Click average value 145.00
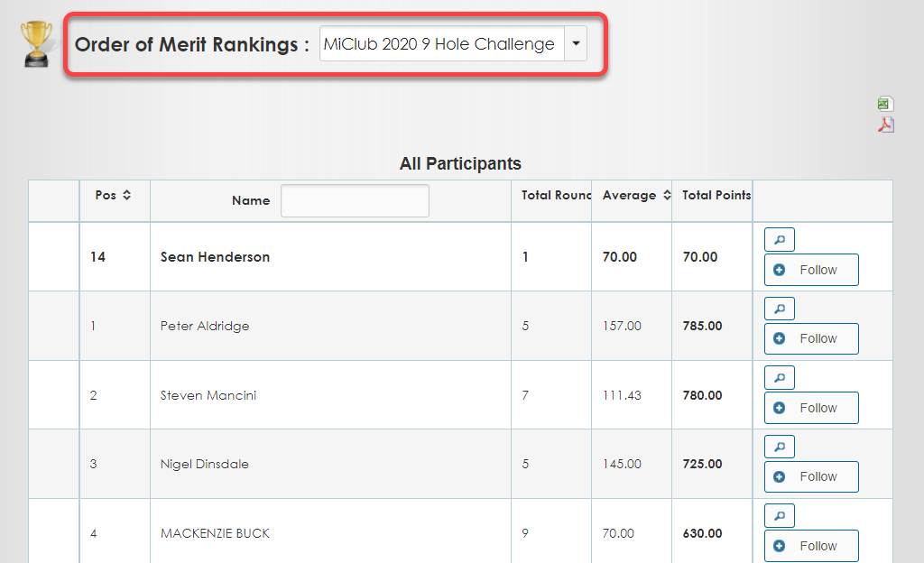 coord(622,464)
